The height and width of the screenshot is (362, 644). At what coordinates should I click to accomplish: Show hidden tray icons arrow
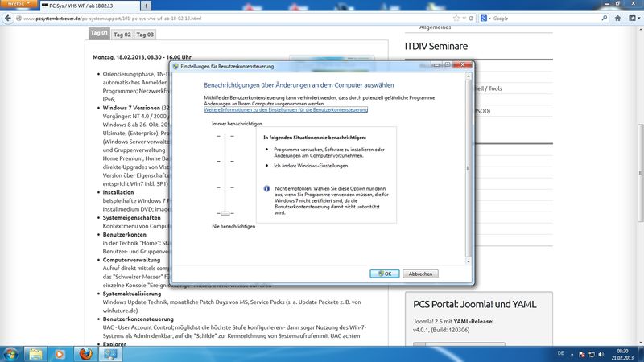[x=572, y=354]
